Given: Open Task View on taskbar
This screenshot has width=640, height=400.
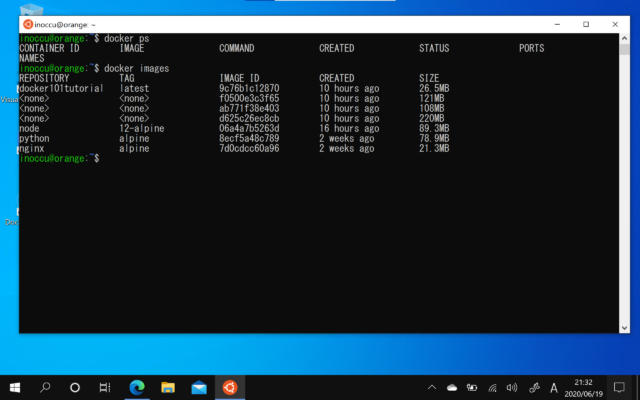Looking at the screenshot, I should point(105,387).
